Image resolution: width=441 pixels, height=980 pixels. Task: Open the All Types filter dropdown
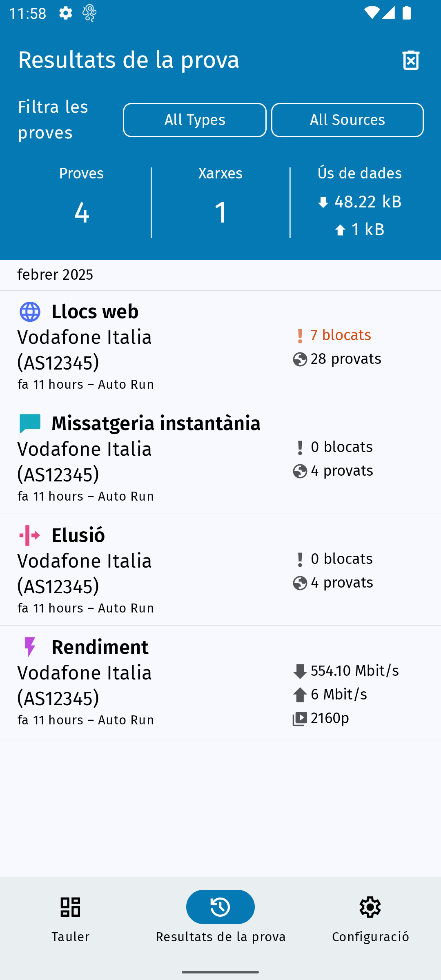[195, 120]
